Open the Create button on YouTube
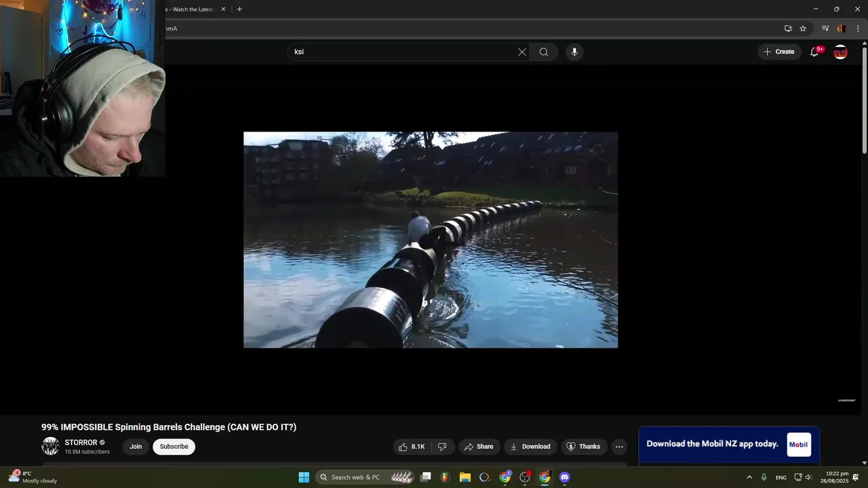The image size is (868, 488). click(x=778, y=52)
